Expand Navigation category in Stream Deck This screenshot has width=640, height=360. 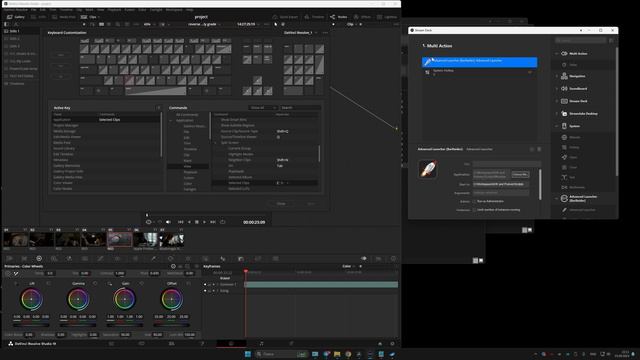point(557,76)
